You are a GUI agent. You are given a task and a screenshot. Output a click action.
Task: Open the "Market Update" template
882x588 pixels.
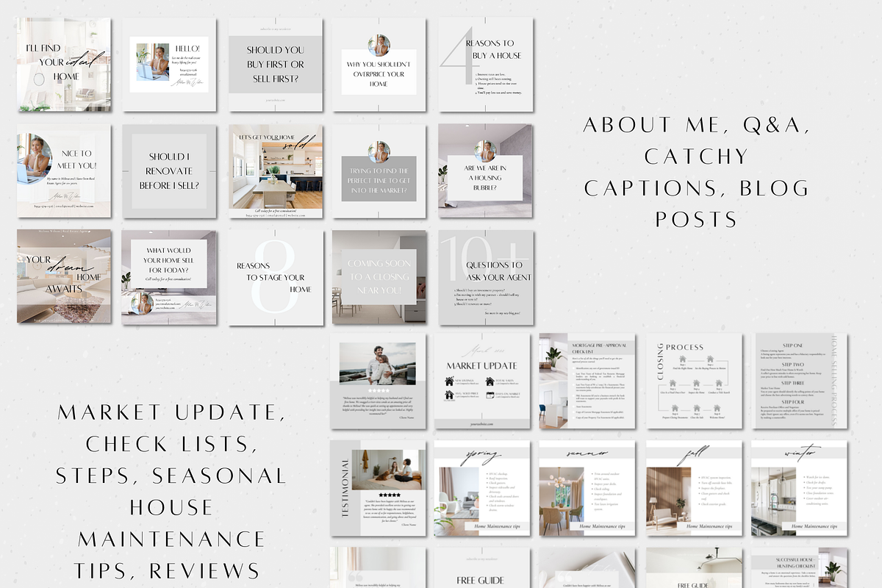point(482,381)
